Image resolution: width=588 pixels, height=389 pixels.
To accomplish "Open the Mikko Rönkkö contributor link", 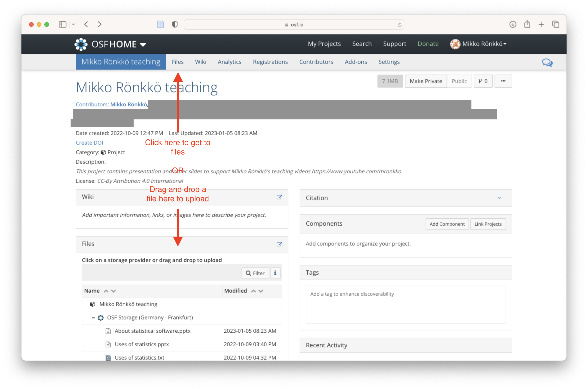I will point(129,104).
